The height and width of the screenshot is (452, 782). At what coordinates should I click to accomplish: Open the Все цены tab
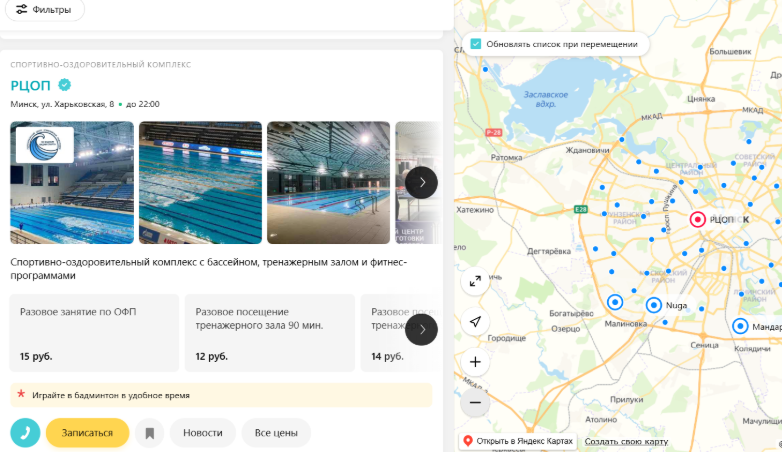click(276, 433)
